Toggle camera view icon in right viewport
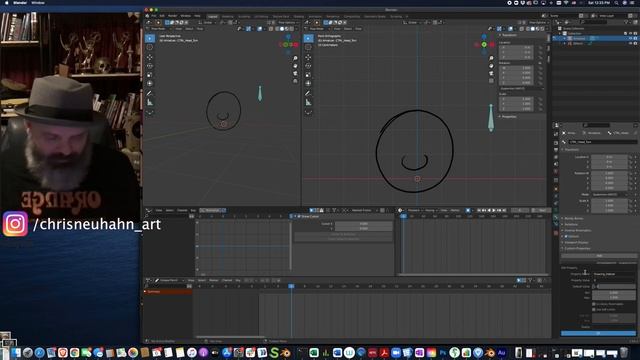 491,73
